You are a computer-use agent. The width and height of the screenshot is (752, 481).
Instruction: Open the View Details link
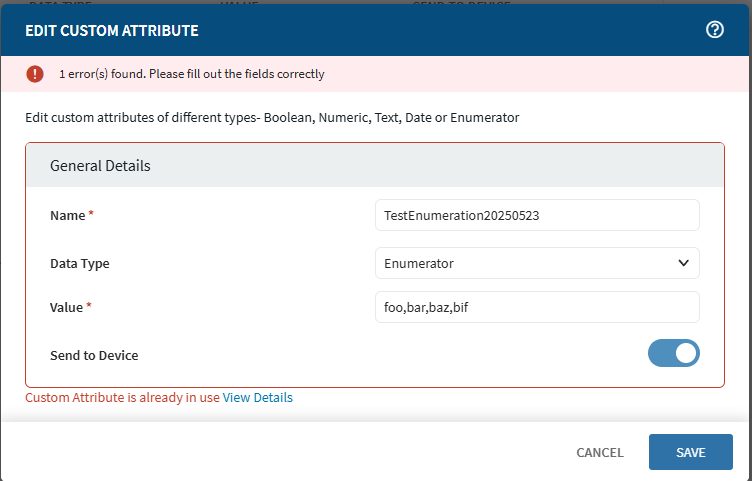[x=258, y=397]
